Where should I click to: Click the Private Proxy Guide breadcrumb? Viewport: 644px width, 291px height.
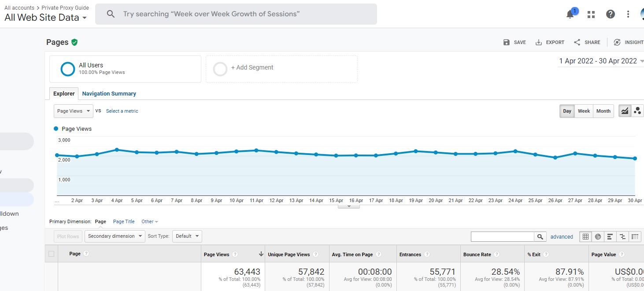(x=65, y=8)
